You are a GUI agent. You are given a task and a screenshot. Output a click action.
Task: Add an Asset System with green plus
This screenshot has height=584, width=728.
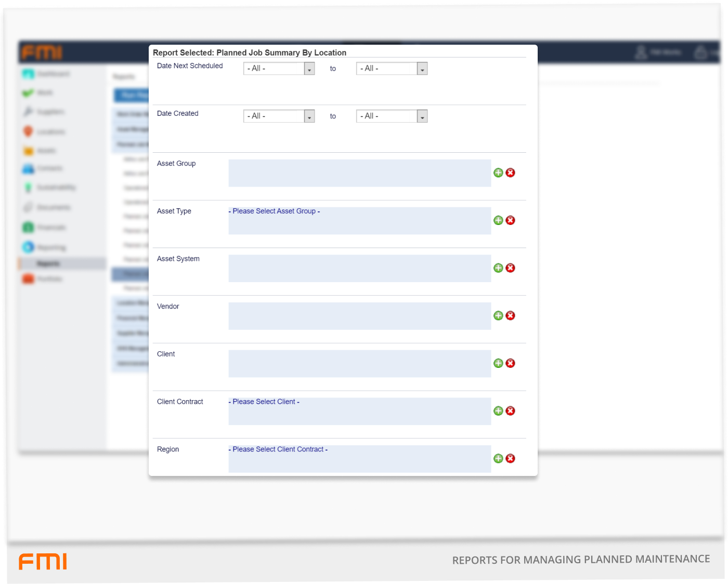tap(498, 268)
